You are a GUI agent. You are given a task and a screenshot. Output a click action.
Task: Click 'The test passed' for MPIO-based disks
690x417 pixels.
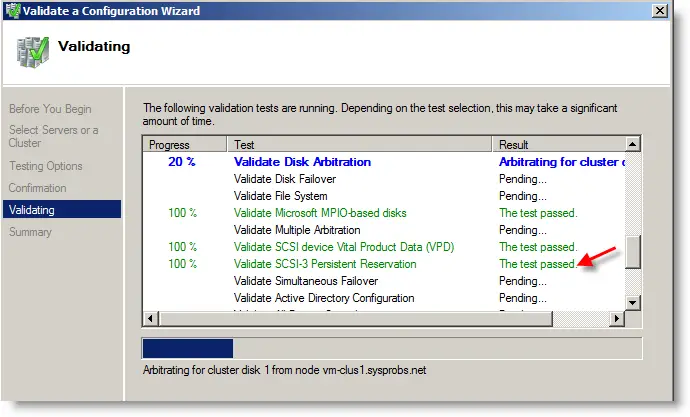coord(538,213)
